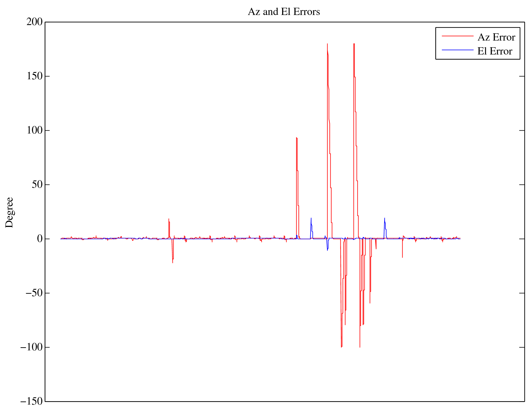532x411 pixels.
Task: Click the plot title 'Az and El Errors'
Action: 284,12
